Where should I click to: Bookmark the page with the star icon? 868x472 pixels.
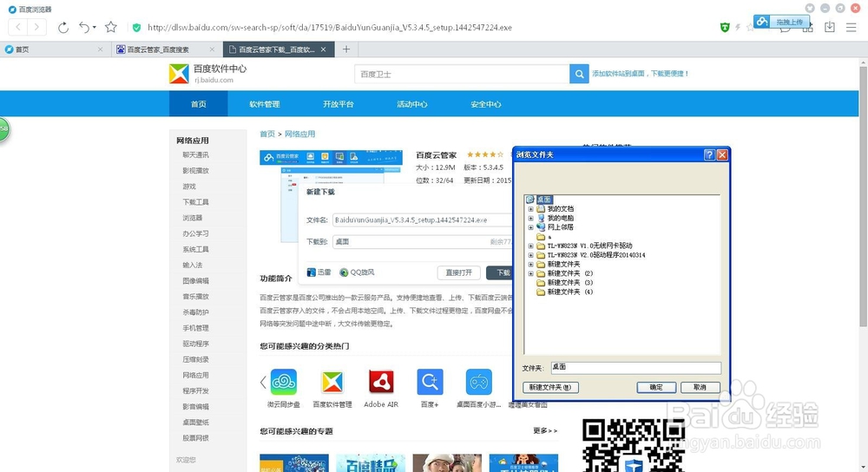pos(111,27)
